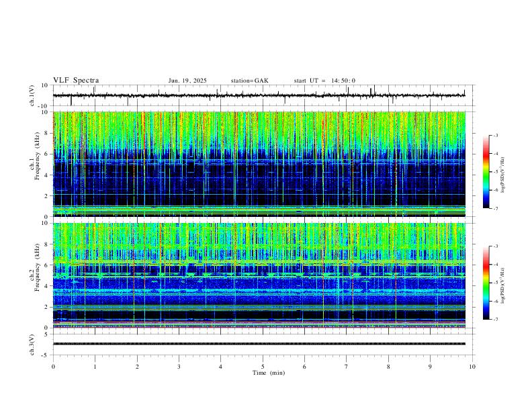Click the "start UT = 14:50:0" text
Screen dimensions: 532x411
point(324,81)
